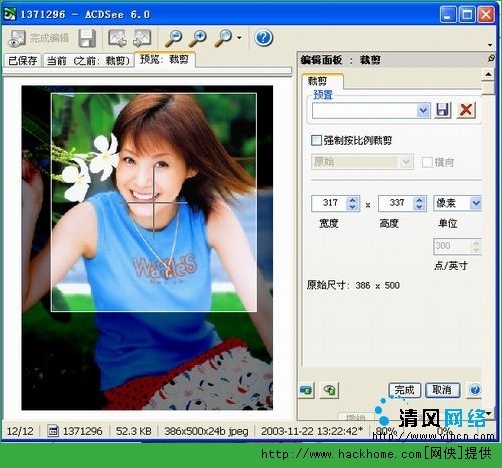The width and height of the screenshot is (502, 468).
Task: Click the help icon beside 取消 button
Action: 475,390
